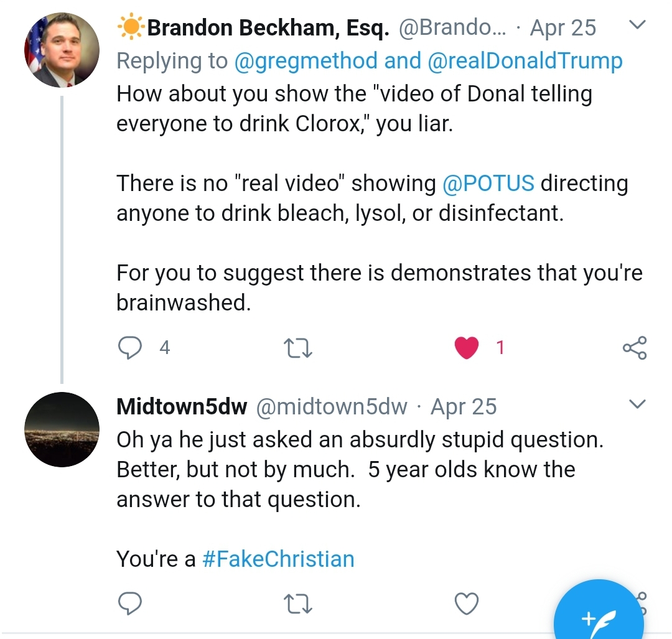This screenshot has width=672, height=639.
Task: Reply to Brandon Beckham's tweet
Action: point(130,348)
